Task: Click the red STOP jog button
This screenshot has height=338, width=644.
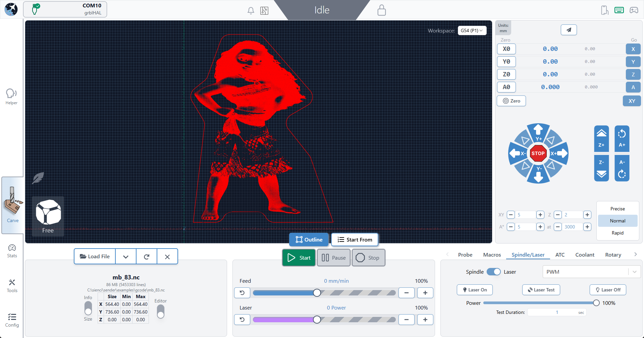Action: click(538, 153)
